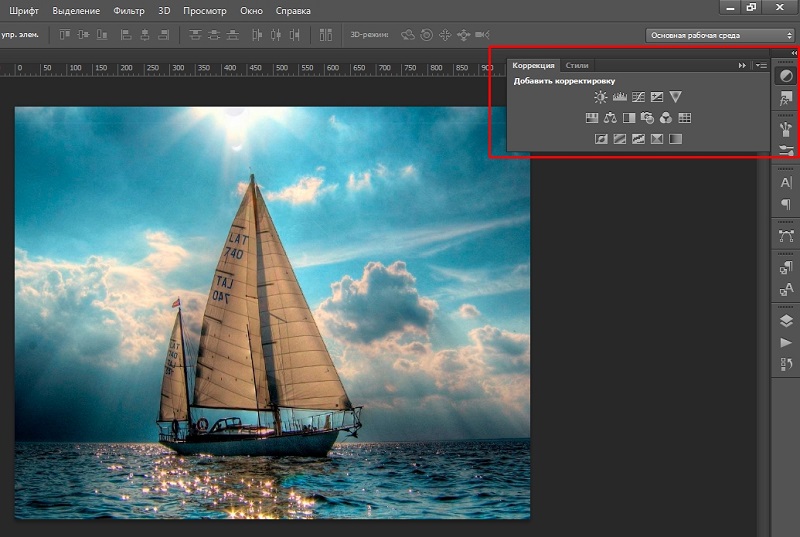Add a Channel Mixer adjustment (three circles)

[x=666, y=118]
